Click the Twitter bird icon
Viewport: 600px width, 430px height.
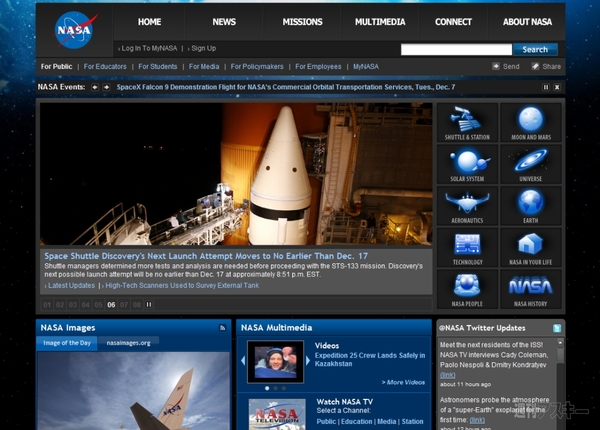(557, 328)
